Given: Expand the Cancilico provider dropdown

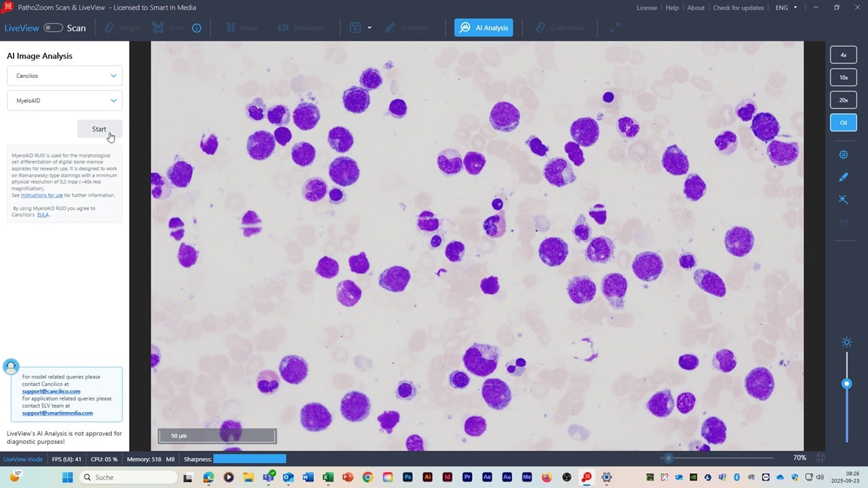Looking at the screenshot, I should tap(65, 76).
